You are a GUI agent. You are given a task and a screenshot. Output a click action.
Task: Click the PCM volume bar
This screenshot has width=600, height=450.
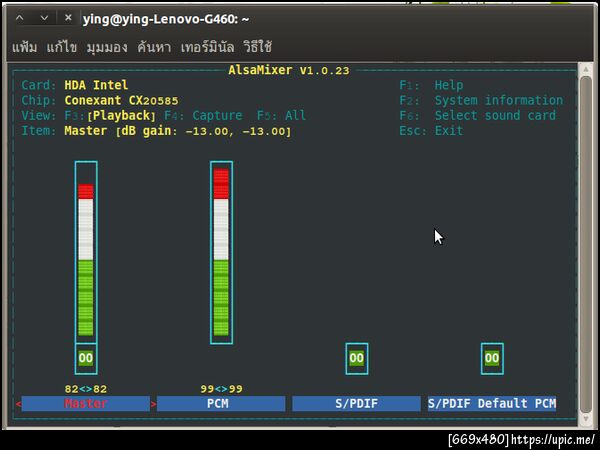point(221,253)
